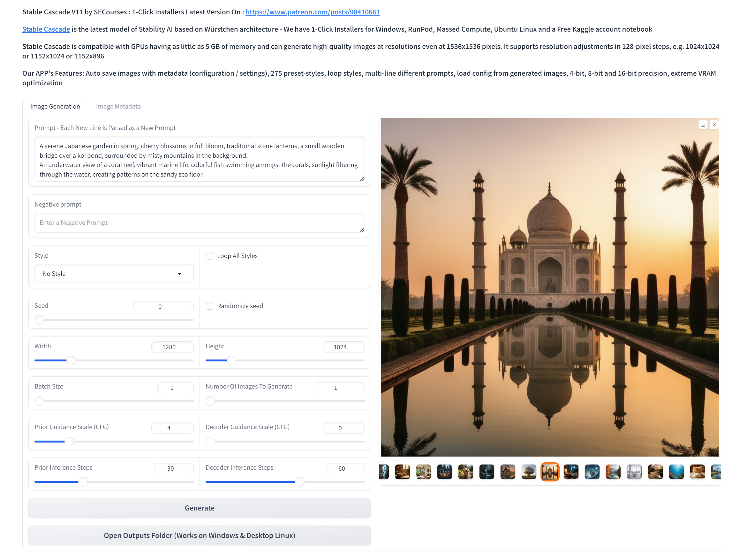Click the Style dropdown arrow
Screen dimensions: 732x560
coord(180,274)
